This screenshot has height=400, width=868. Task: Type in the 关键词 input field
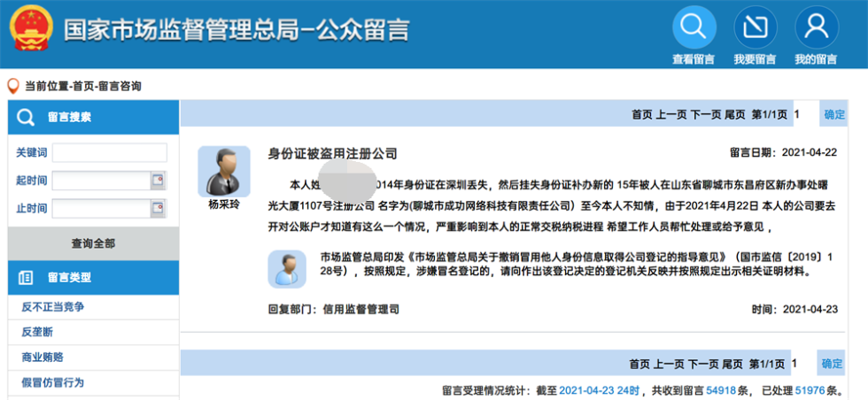(x=109, y=152)
